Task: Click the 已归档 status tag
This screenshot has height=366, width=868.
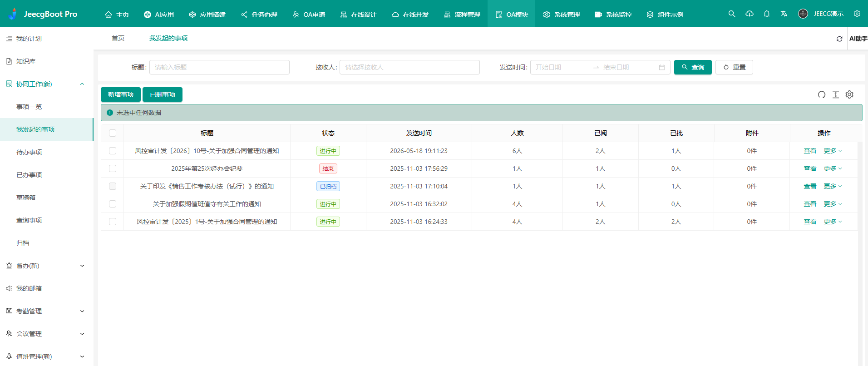Action: point(328,186)
